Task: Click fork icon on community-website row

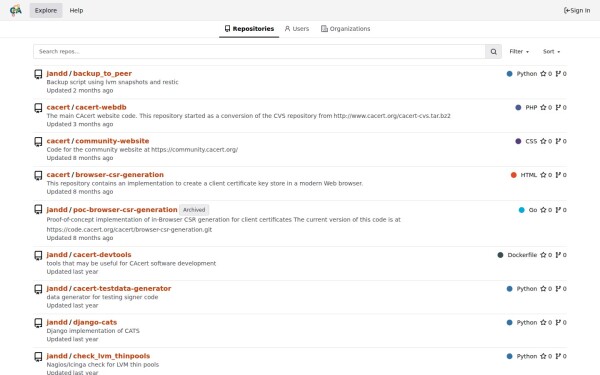Action: [x=558, y=141]
